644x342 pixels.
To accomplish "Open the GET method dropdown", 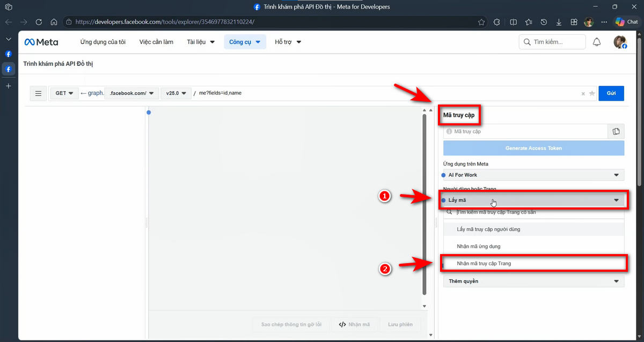I will point(64,93).
